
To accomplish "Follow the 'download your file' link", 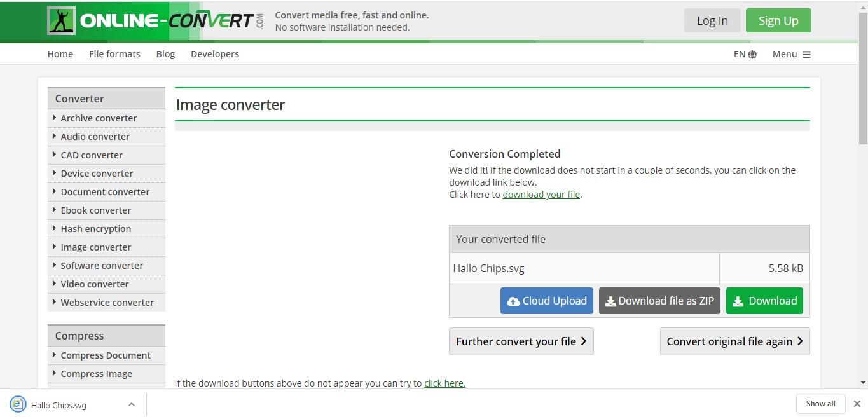I will click(x=541, y=195).
